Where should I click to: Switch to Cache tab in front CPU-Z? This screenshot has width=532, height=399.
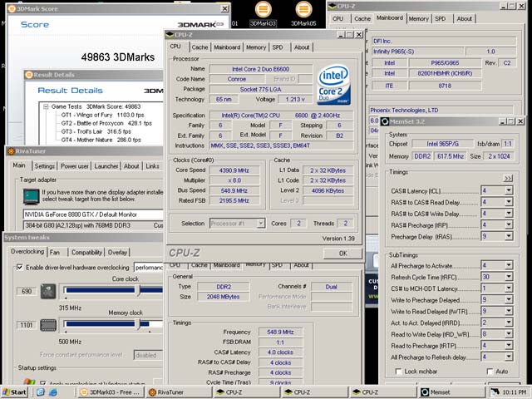click(x=199, y=47)
